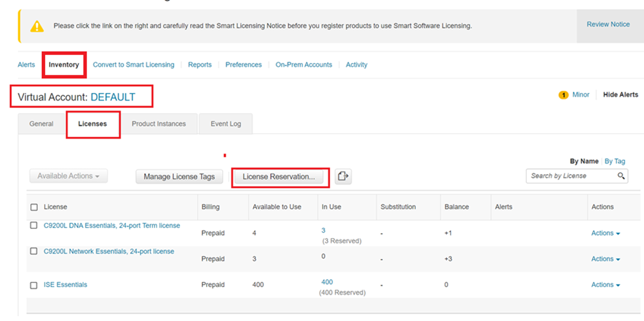
Task: Click the DEFAULT virtual account link
Action: point(113,97)
